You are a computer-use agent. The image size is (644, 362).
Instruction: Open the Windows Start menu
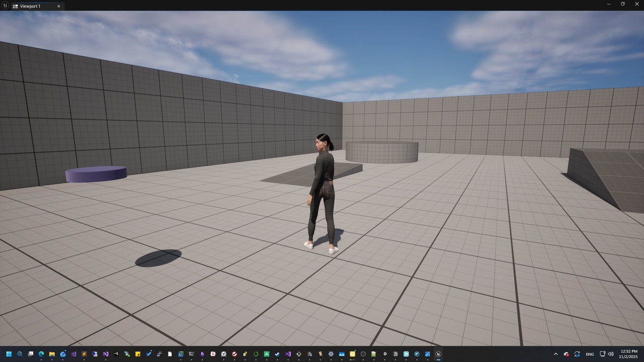click(x=9, y=354)
